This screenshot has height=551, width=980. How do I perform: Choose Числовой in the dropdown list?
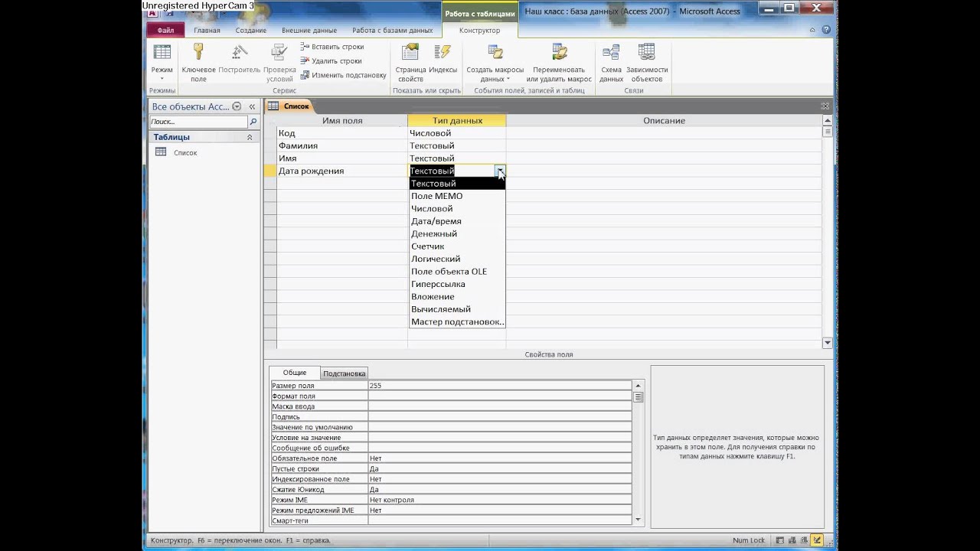click(457, 208)
